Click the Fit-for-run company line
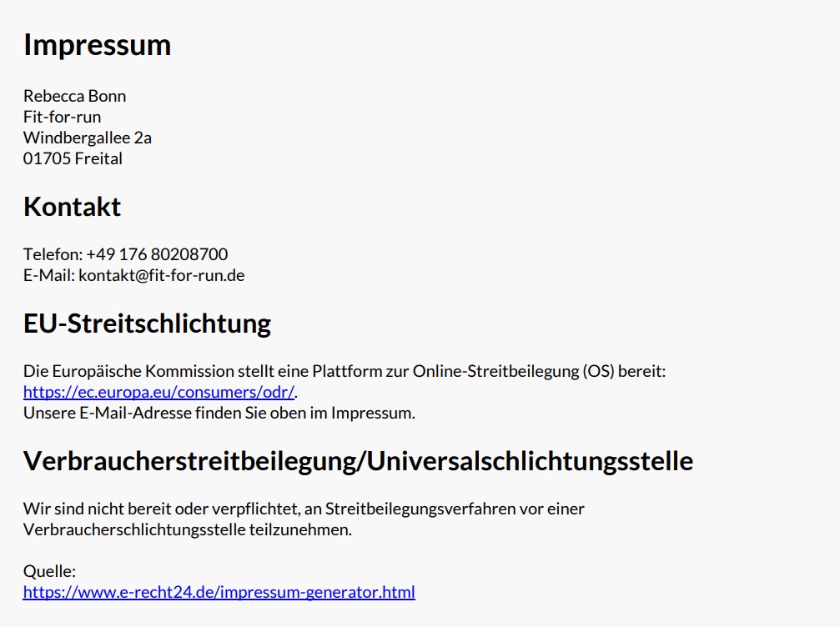The height and width of the screenshot is (627, 840). coord(62,117)
